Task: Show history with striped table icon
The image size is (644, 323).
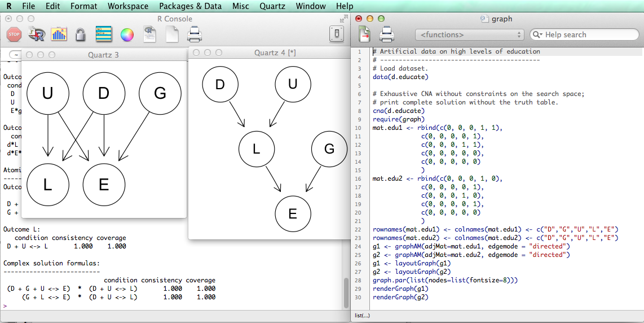Action: point(104,35)
